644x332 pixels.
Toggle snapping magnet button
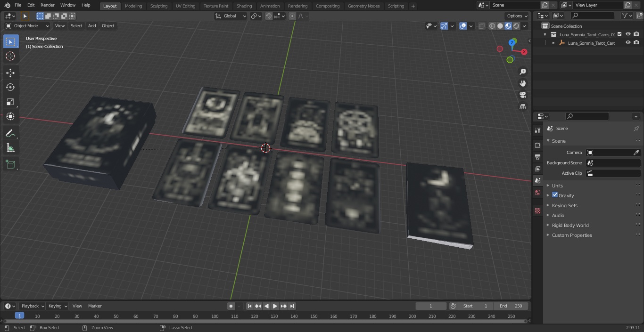(x=269, y=16)
